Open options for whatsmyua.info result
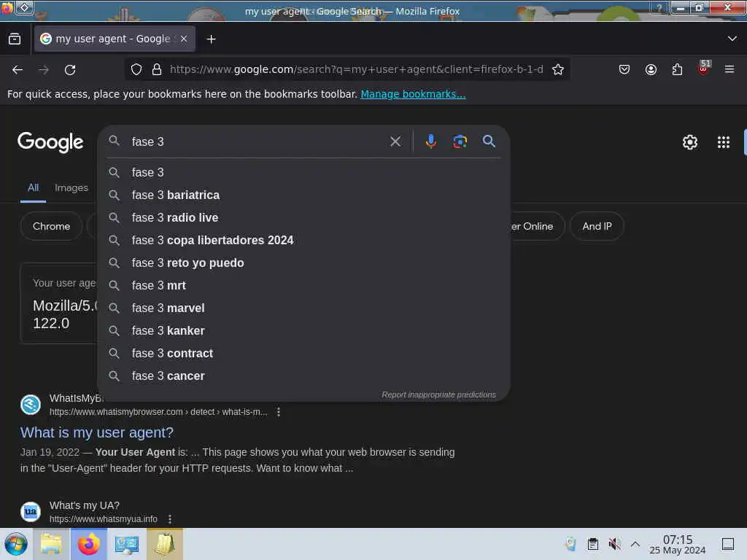This screenshot has height=560, width=747. tap(170, 519)
